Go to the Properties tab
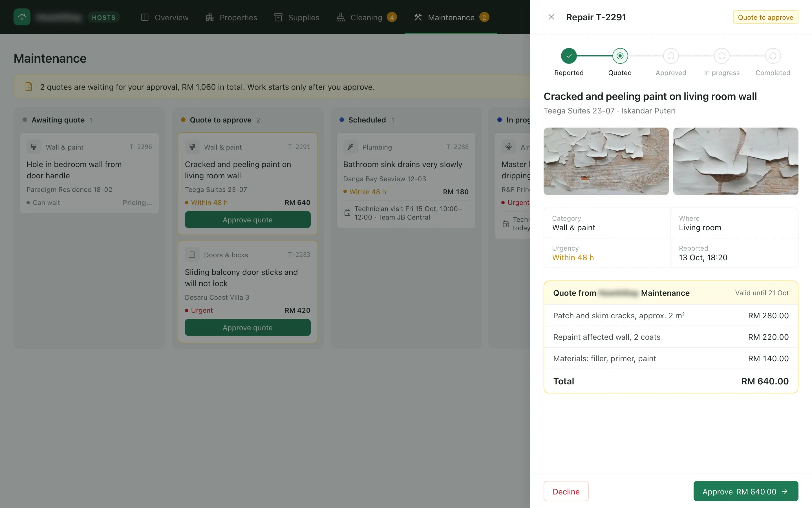Image resolution: width=812 pixels, height=508 pixels. click(x=231, y=17)
